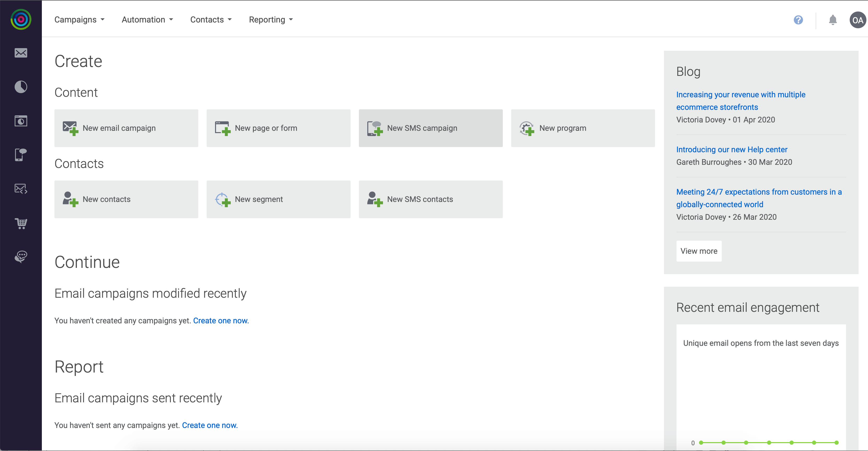Click the New page or form icon
868x451 pixels.
point(223,128)
